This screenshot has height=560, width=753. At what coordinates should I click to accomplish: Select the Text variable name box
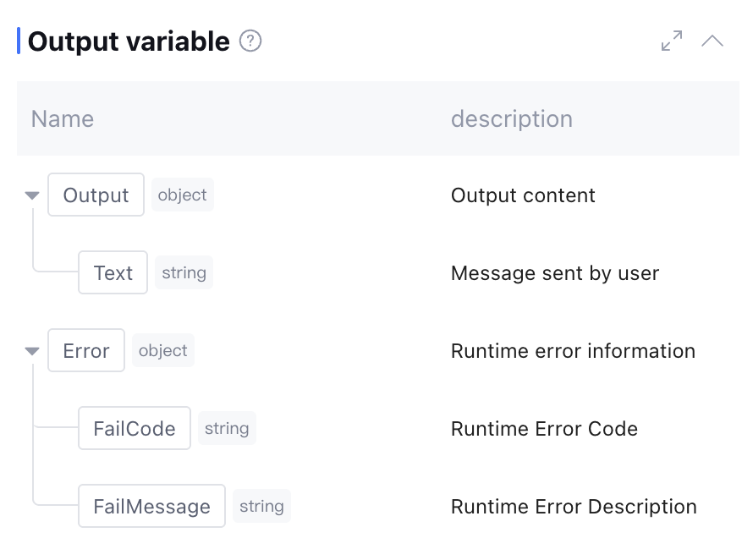pos(113,273)
